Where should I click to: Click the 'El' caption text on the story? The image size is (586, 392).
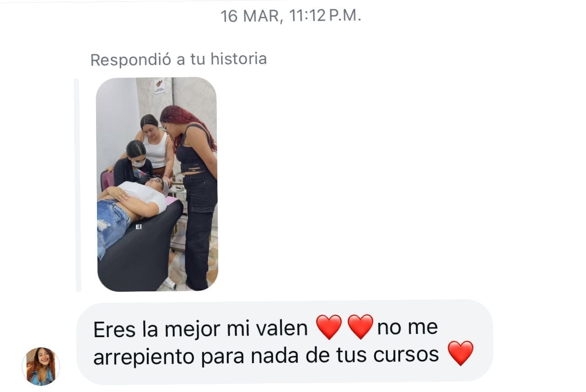(x=139, y=226)
